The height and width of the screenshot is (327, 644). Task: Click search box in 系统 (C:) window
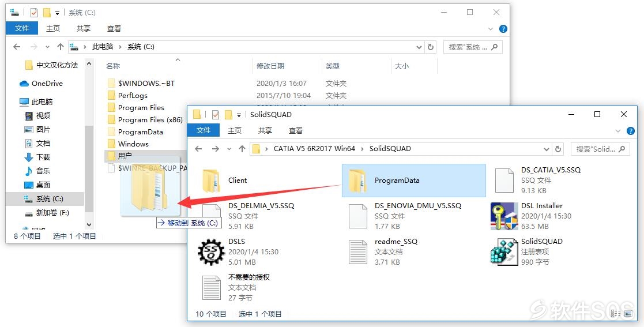point(473,47)
